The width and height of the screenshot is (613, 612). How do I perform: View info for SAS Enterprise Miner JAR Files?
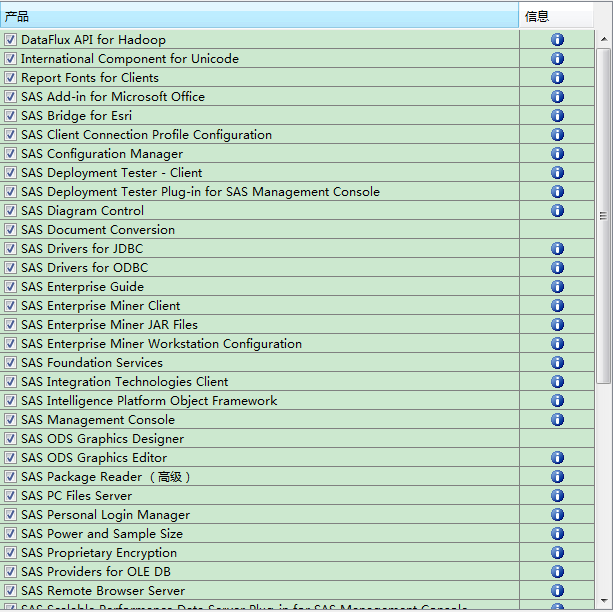click(x=557, y=325)
